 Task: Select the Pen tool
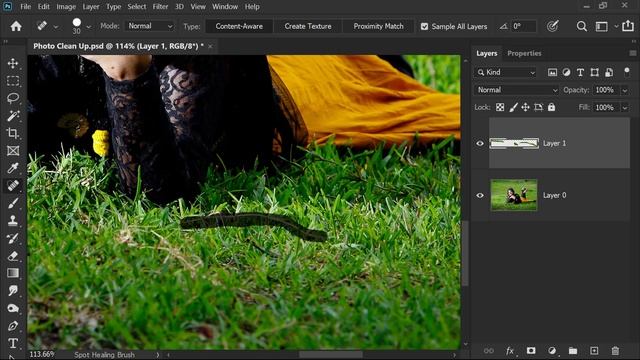coord(13,326)
